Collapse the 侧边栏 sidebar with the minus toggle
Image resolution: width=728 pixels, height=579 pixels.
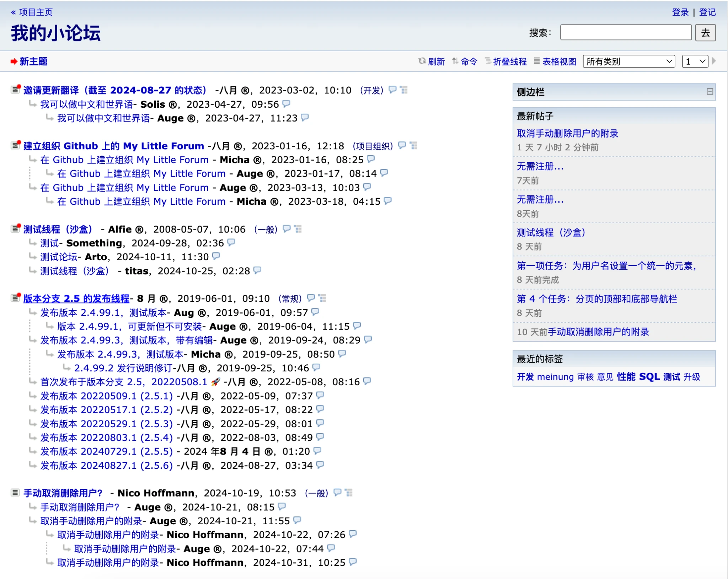click(x=710, y=92)
